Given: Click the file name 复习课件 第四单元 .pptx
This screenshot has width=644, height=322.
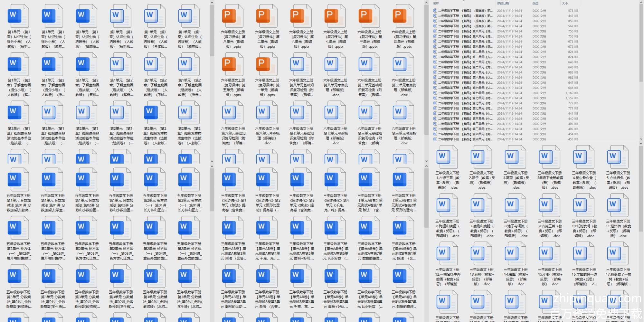Looking at the screenshot, I should (403, 39).
